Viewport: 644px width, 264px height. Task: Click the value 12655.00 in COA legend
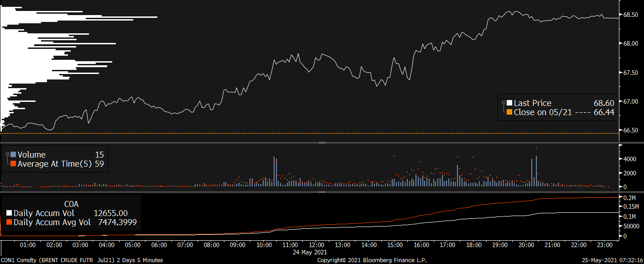tap(110, 213)
